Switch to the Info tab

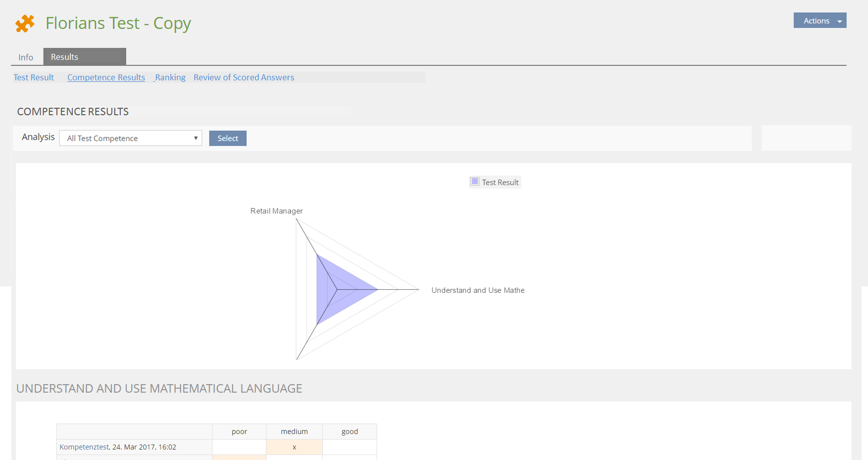26,57
